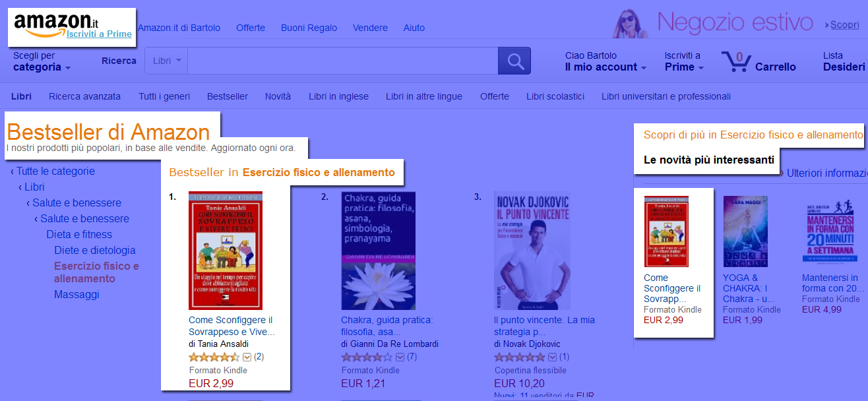868x401 pixels.
Task: Click price EUR 10,20 of Il punto vincente
Action: click(520, 383)
